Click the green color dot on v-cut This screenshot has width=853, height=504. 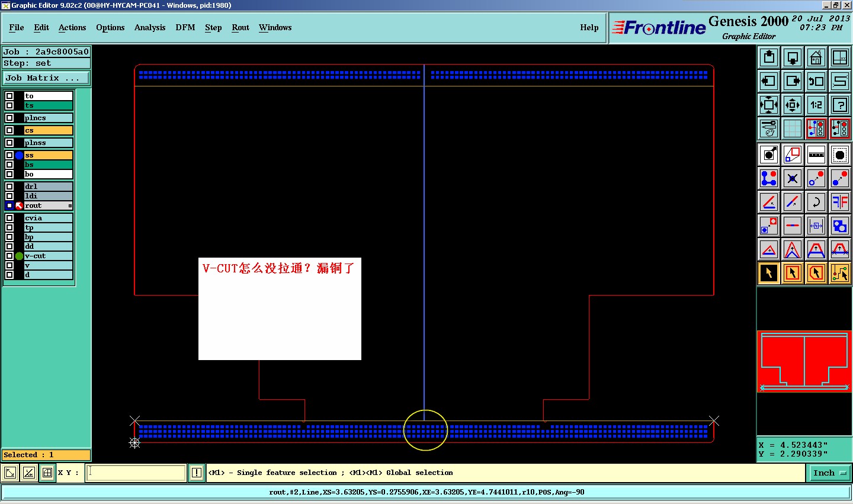click(19, 256)
